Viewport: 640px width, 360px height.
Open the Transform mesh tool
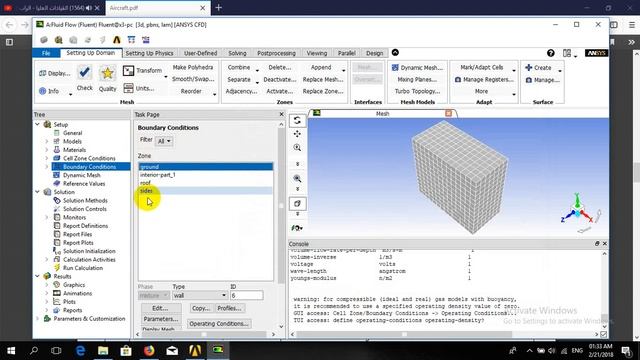[142, 71]
